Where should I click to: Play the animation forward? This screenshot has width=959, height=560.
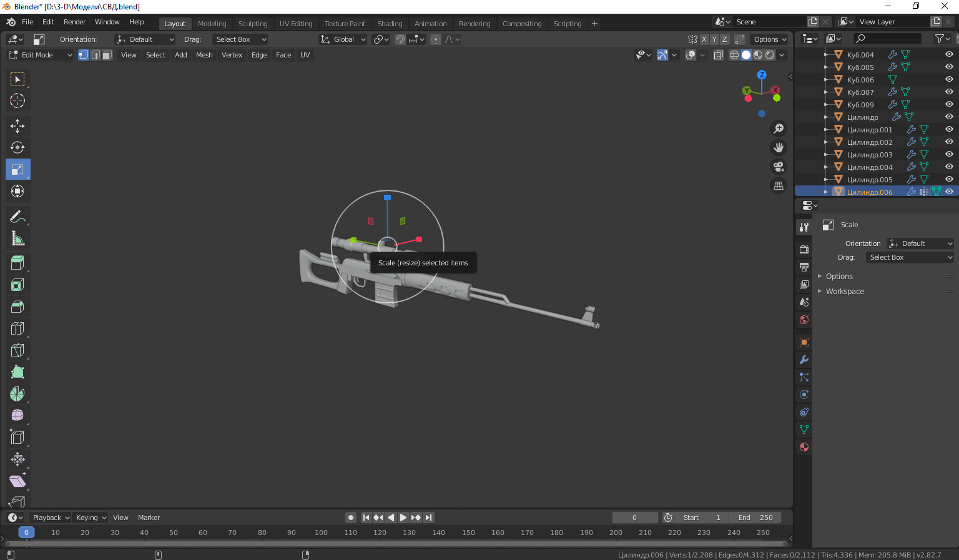click(x=403, y=518)
